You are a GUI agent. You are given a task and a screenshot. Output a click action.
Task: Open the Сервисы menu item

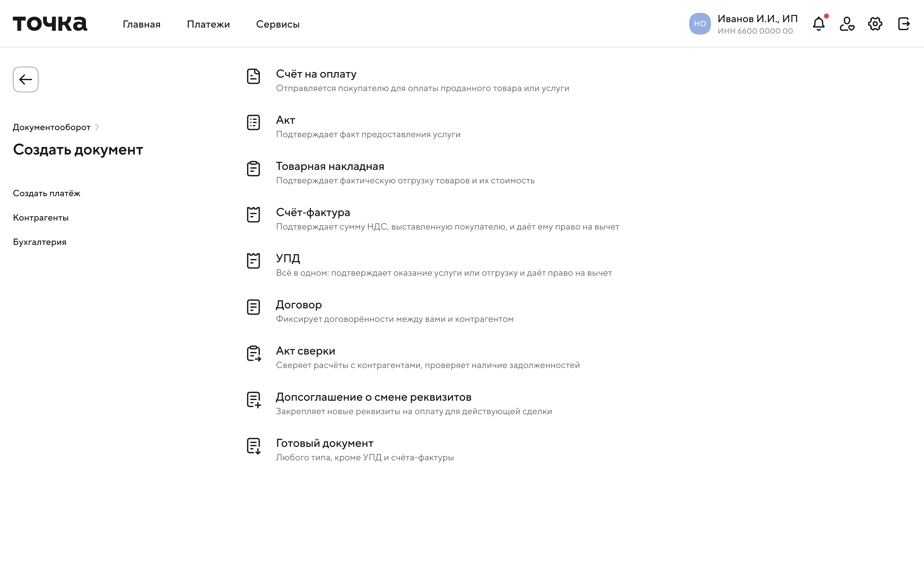pyautogui.click(x=278, y=24)
